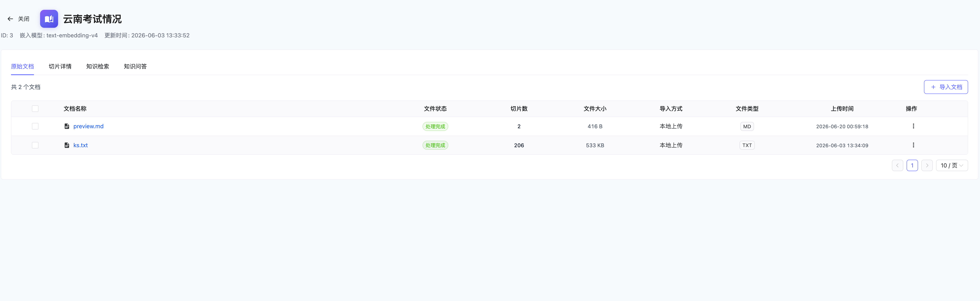Click the 导入方式 column header
The image size is (980, 301).
coord(671,109)
